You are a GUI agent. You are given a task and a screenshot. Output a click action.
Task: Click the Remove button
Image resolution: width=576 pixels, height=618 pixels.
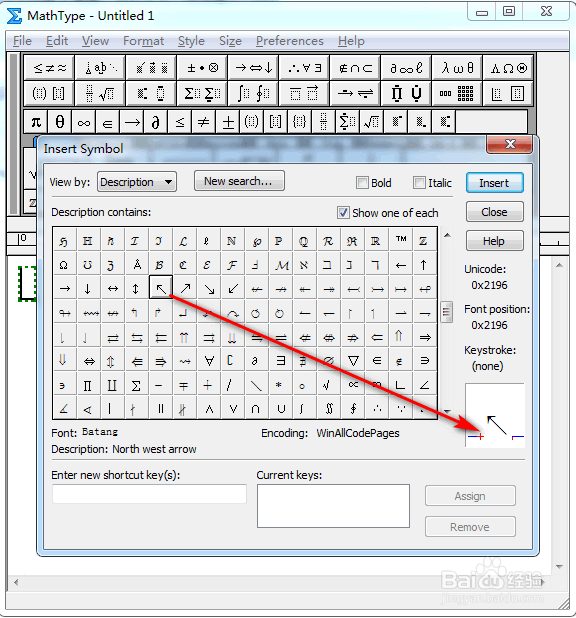(x=470, y=527)
